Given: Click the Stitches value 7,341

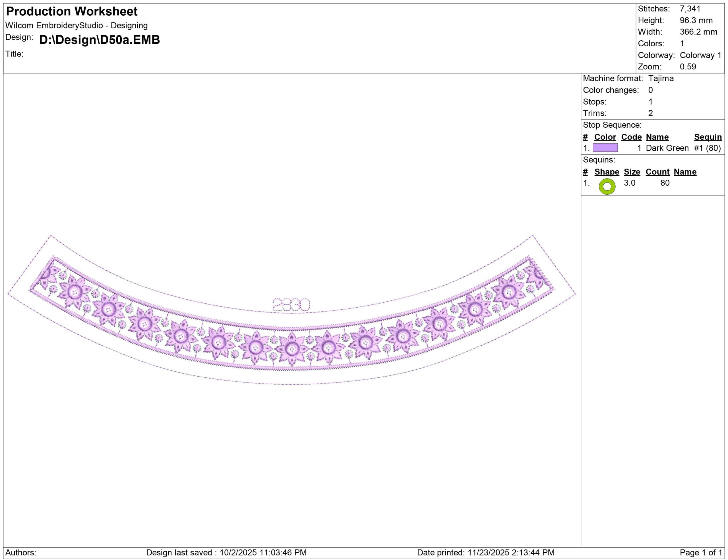Looking at the screenshot, I should point(690,9).
